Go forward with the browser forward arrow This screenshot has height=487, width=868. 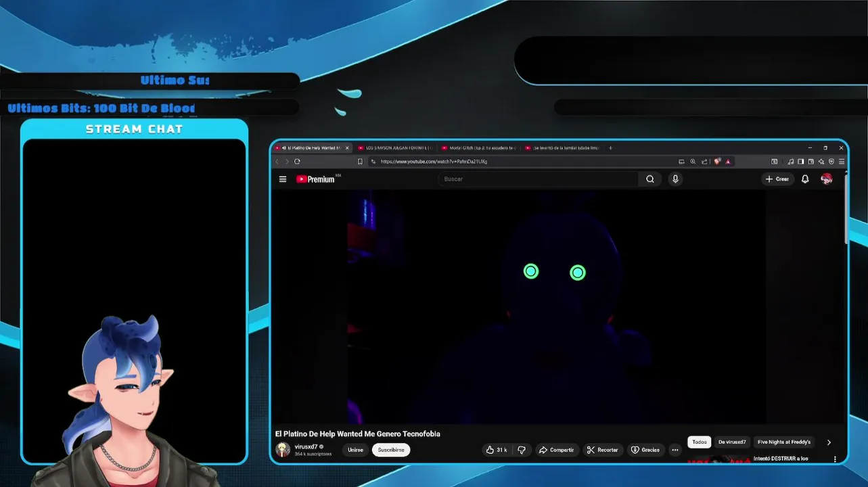(287, 162)
